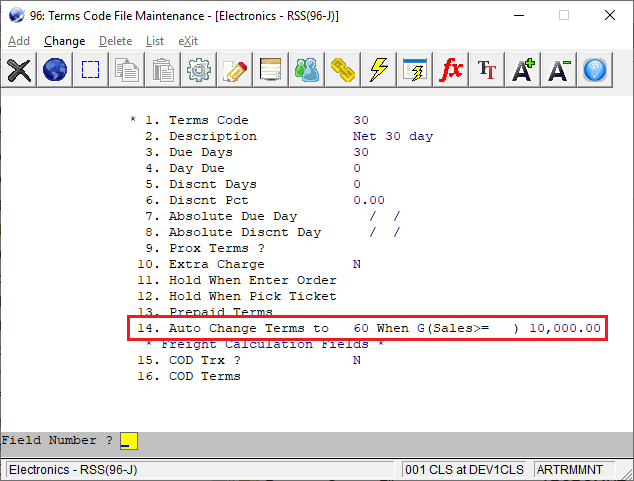Click the two-people users toolbar icon
Screen dimensions: 634x481
click(307, 70)
